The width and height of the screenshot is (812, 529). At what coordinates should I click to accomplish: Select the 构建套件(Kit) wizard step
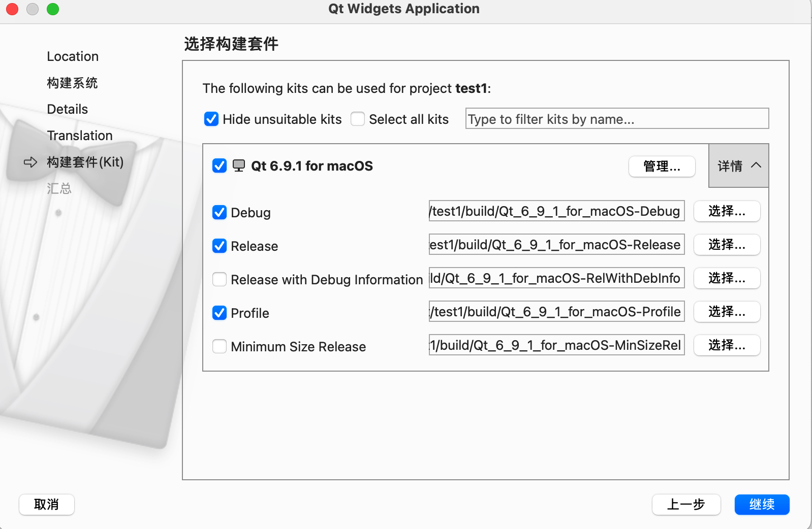(x=85, y=162)
